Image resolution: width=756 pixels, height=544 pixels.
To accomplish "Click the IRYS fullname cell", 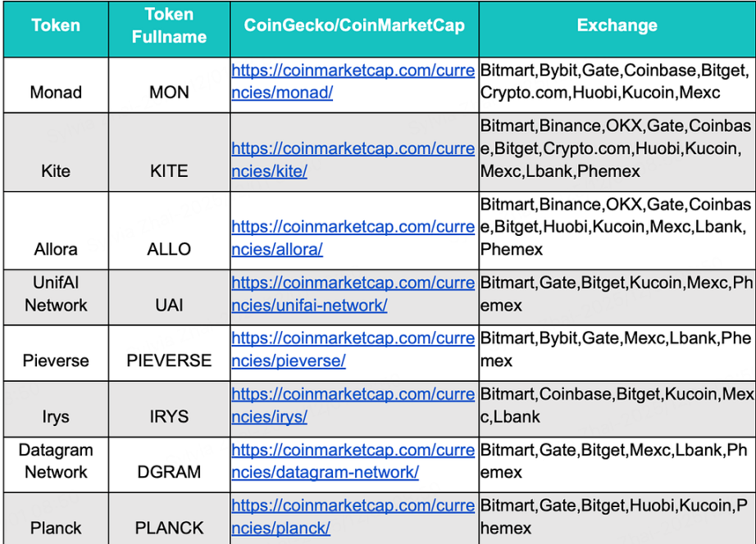I will (169, 416).
